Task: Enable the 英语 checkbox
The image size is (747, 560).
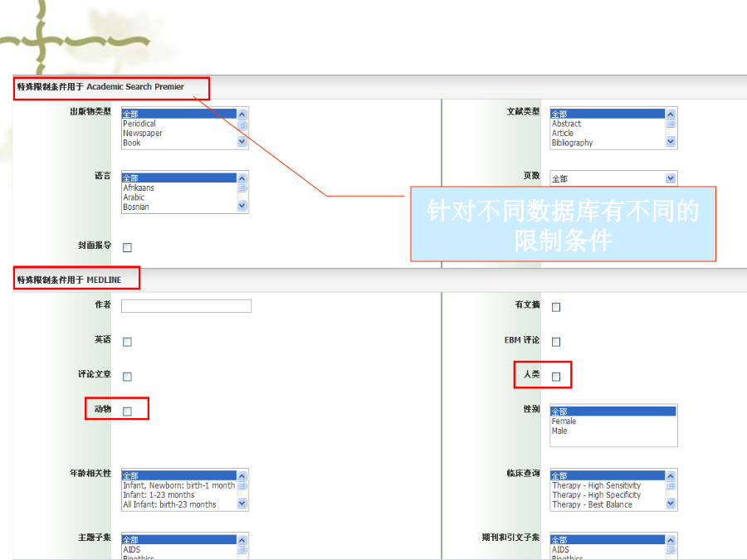Action: [x=127, y=342]
